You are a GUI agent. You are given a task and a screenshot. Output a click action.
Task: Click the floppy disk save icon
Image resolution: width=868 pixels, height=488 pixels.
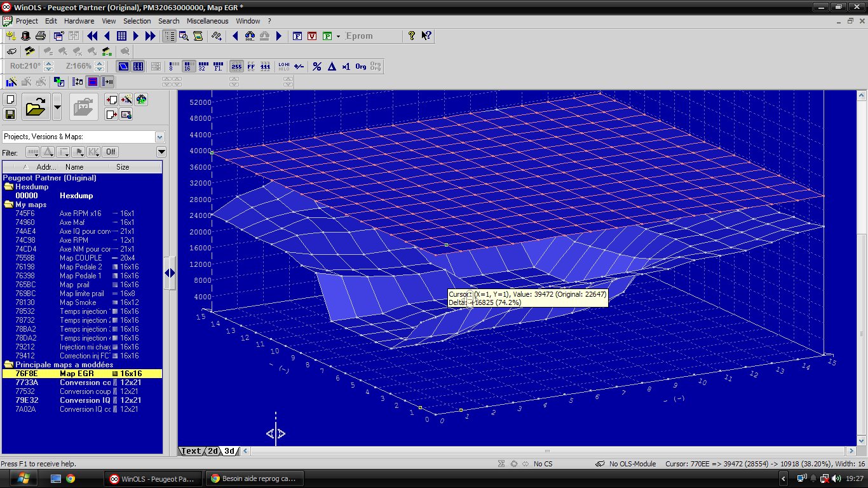[10, 114]
